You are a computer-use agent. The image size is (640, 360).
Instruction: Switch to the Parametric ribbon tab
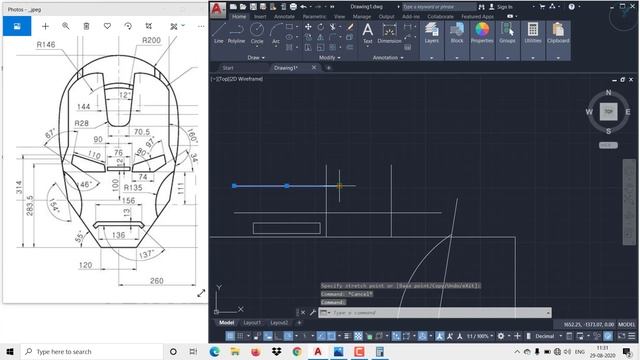tap(314, 16)
